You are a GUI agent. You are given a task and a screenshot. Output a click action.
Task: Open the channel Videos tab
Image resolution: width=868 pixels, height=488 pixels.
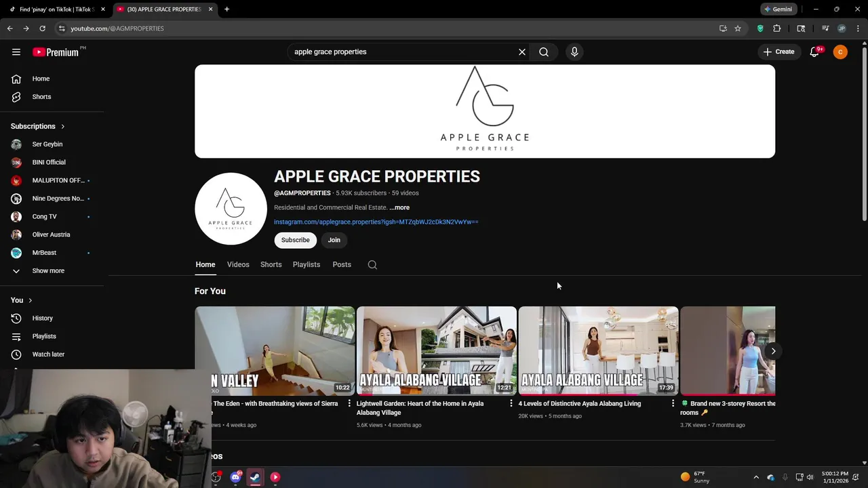[x=238, y=265]
